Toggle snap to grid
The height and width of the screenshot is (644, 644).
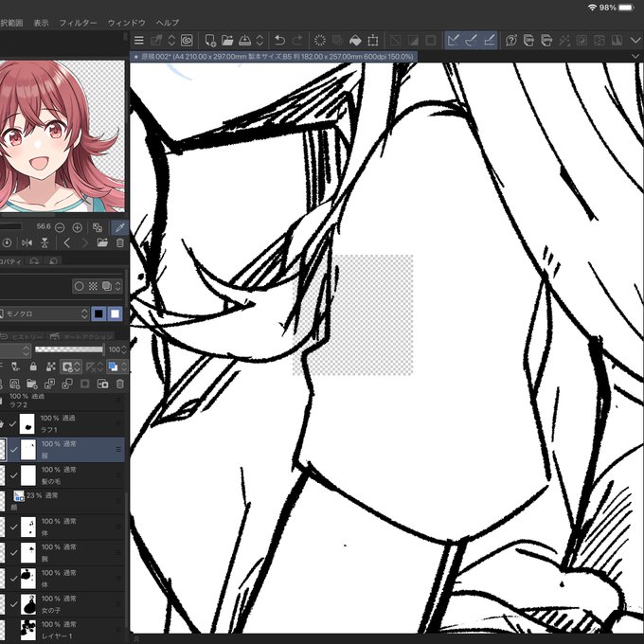[x=490, y=40]
